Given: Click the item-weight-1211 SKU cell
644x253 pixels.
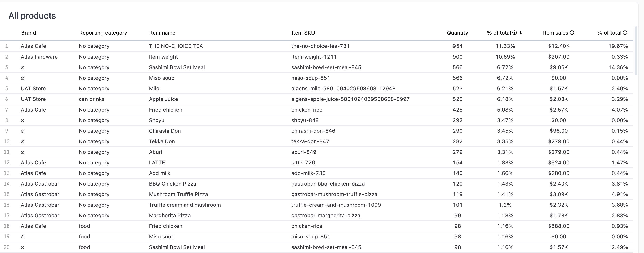Looking at the screenshot, I should pyautogui.click(x=314, y=57).
